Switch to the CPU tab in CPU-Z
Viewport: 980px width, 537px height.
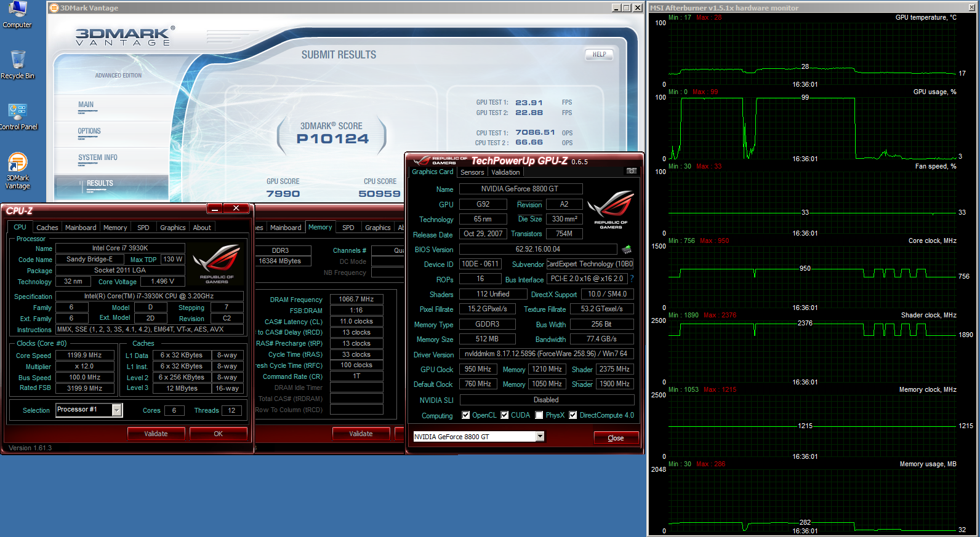[x=20, y=227]
